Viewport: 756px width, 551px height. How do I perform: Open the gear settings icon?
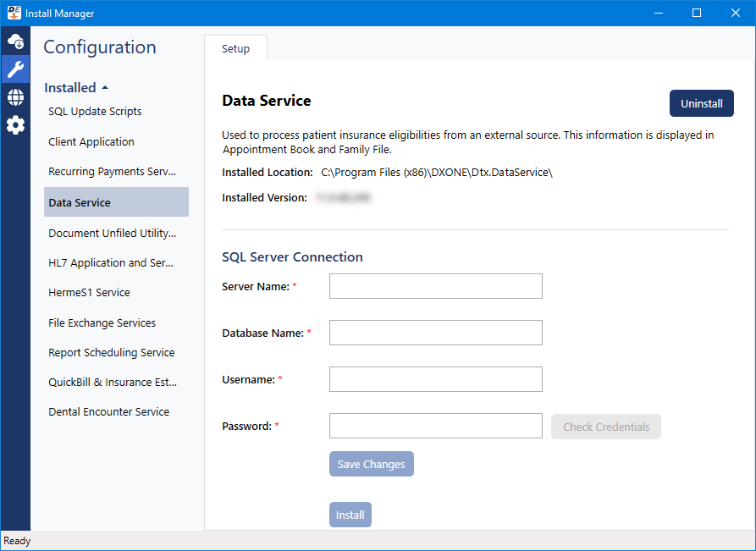[x=15, y=125]
